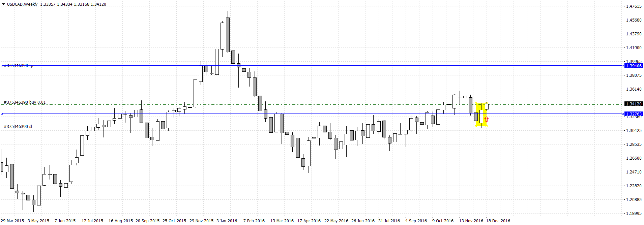
Task: Click the 1.26600 price axis label
Action: (x=634, y=158)
